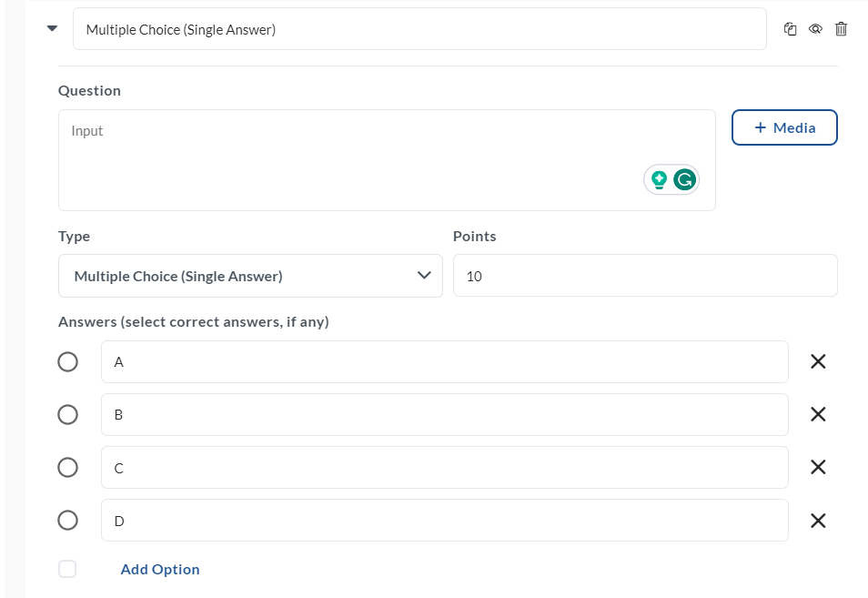Click the green lightbulb suggestion icon
The image size is (868, 598).
tap(659, 180)
